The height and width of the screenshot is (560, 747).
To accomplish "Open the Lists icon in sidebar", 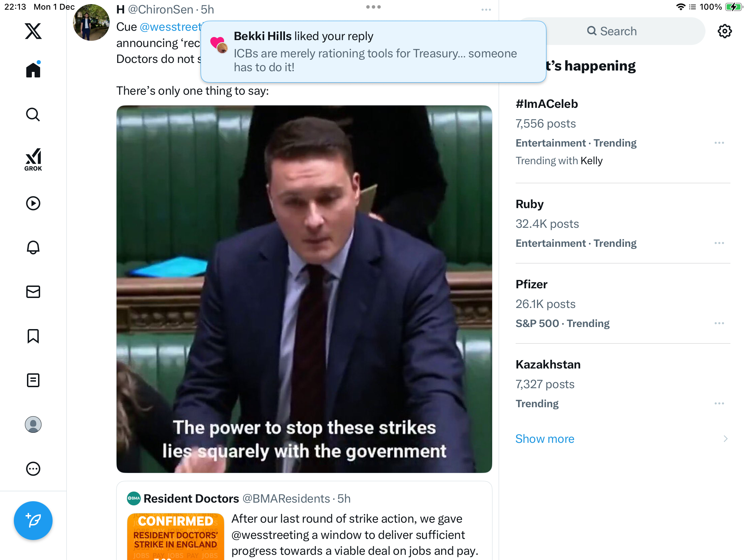I will tap(33, 380).
